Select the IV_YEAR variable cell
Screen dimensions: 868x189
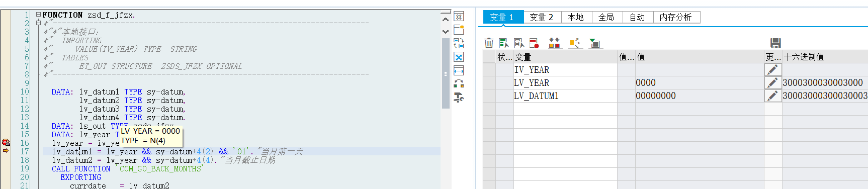pos(566,69)
